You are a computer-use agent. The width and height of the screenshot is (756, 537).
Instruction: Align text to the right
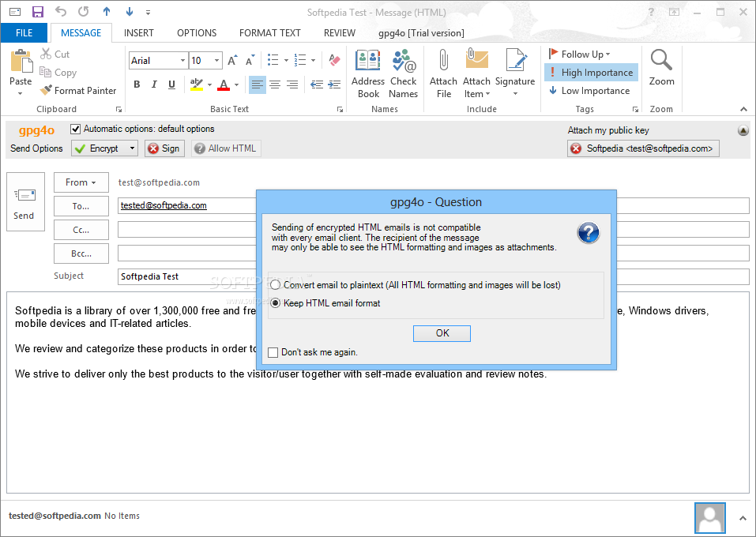point(292,84)
